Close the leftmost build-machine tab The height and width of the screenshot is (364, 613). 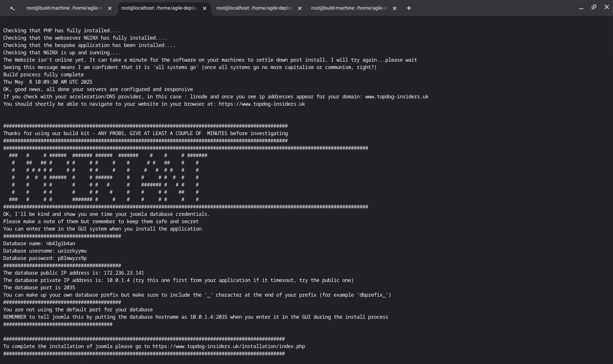click(110, 9)
